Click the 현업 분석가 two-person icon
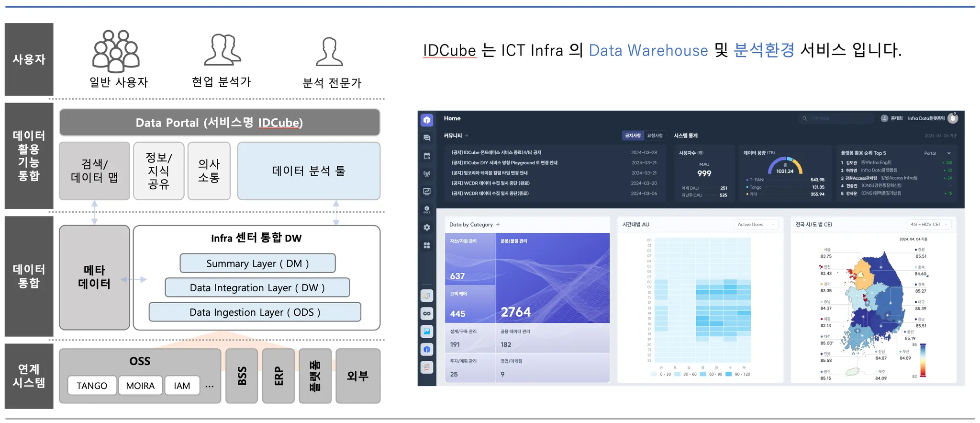This screenshot has height=423, width=980. 223,49
